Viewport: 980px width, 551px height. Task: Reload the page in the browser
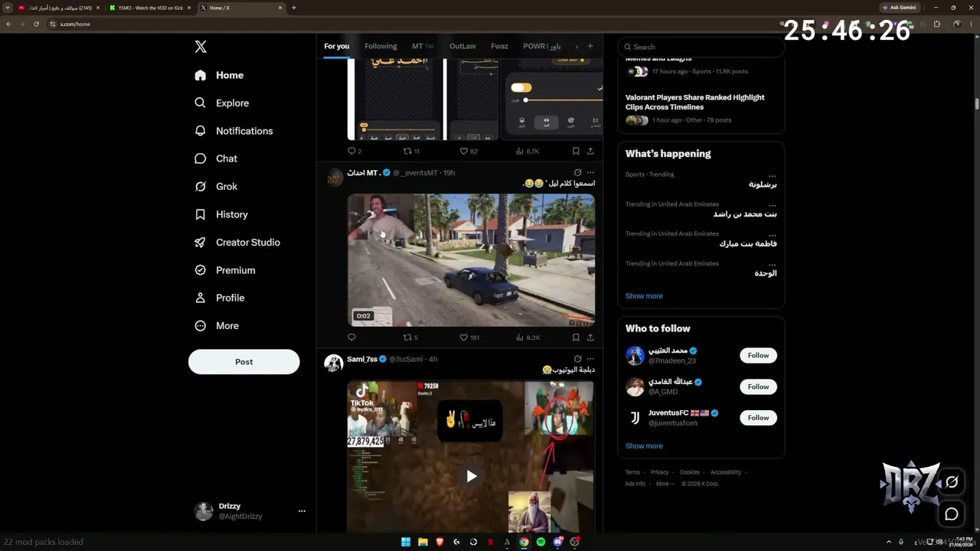tap(36, 24)
